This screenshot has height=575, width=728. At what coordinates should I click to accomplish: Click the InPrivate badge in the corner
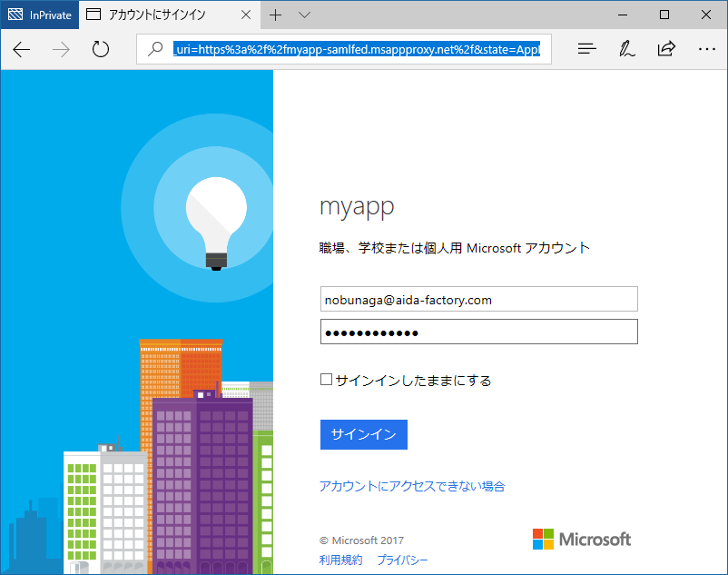[x=39, y=15]
